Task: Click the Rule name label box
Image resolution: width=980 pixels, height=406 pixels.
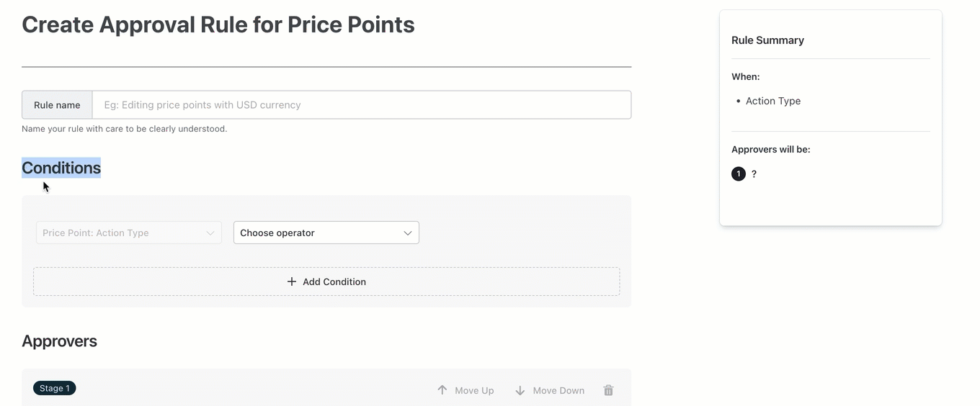Action: coord(57,105)
